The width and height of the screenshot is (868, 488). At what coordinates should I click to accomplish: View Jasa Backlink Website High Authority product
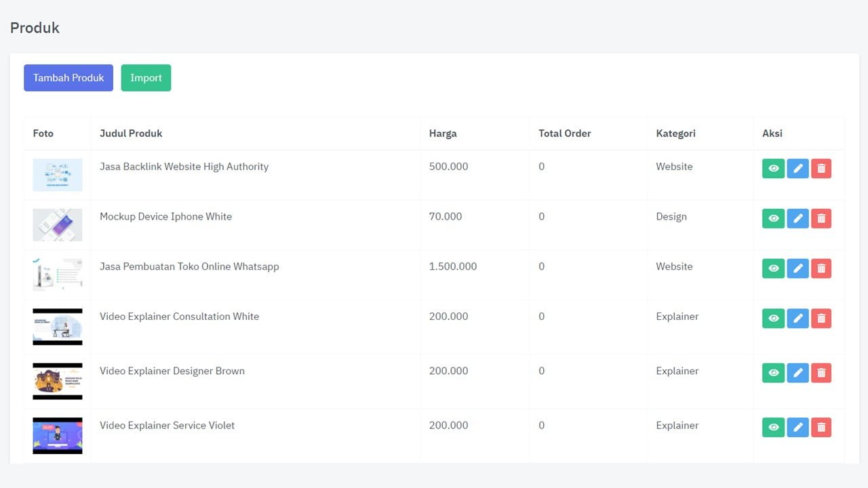[x=773, y=169]
